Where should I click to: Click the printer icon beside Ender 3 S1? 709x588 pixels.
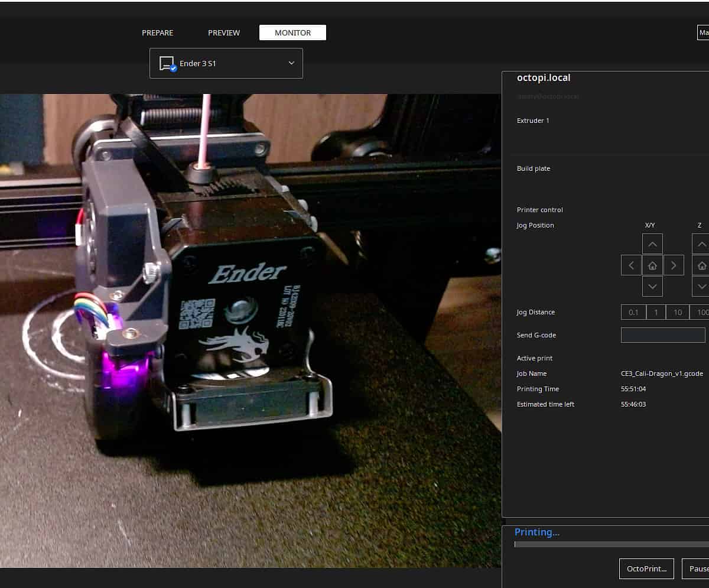(168, 63)
